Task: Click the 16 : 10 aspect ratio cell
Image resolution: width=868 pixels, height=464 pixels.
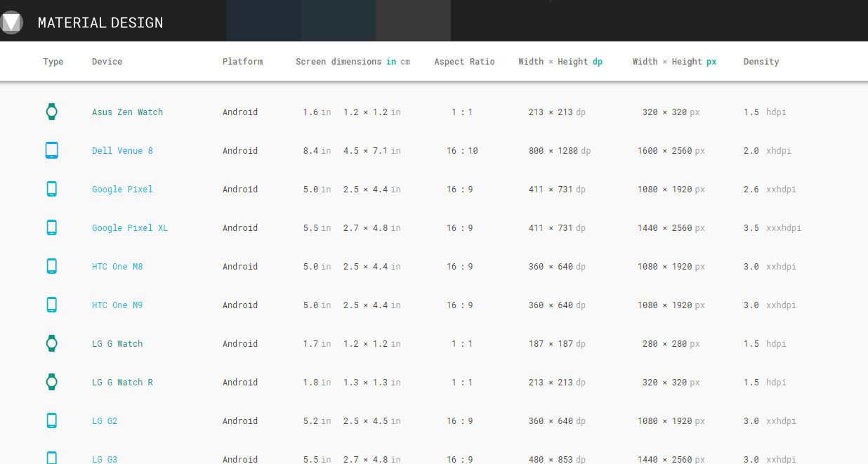Action: 462,151
